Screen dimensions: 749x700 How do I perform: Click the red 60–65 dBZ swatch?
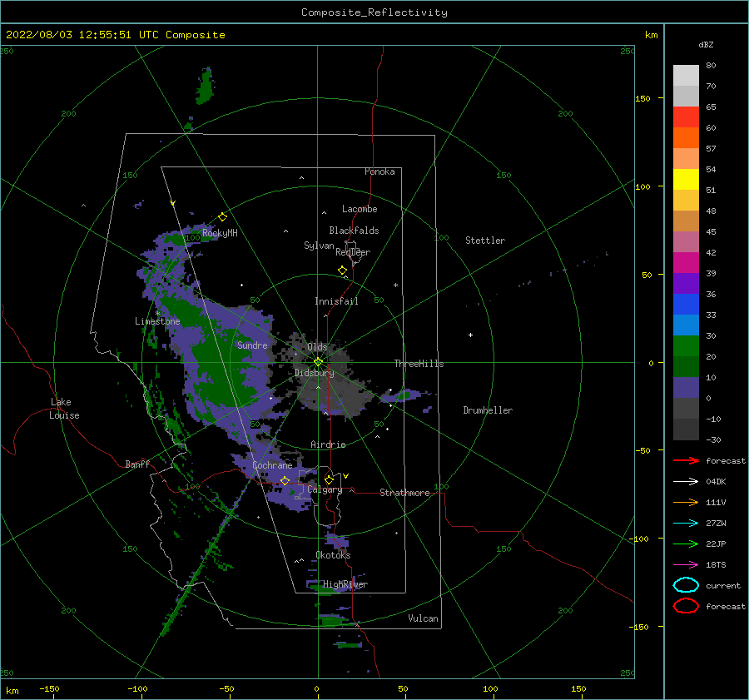[686, 117]
